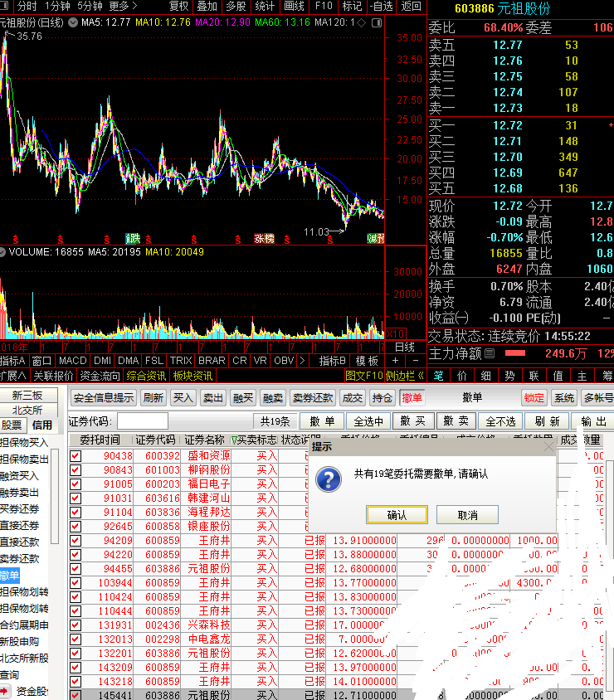Toggle the chart panel icon after the diamond

coord(377,22)
